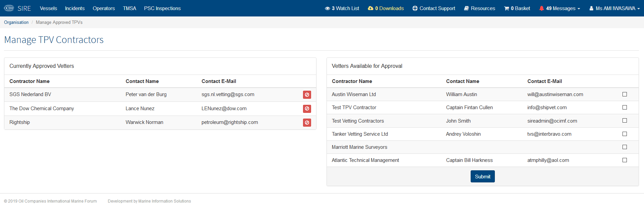Click the Manage Approved TPVs breadcrumb
644x217 pixels.
click(x=59, y=22)
